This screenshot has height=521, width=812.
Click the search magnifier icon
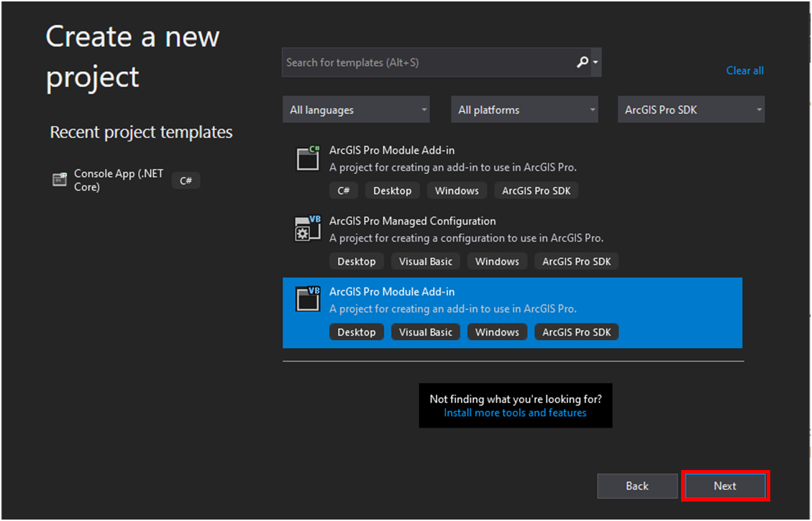tap(583, 63)
